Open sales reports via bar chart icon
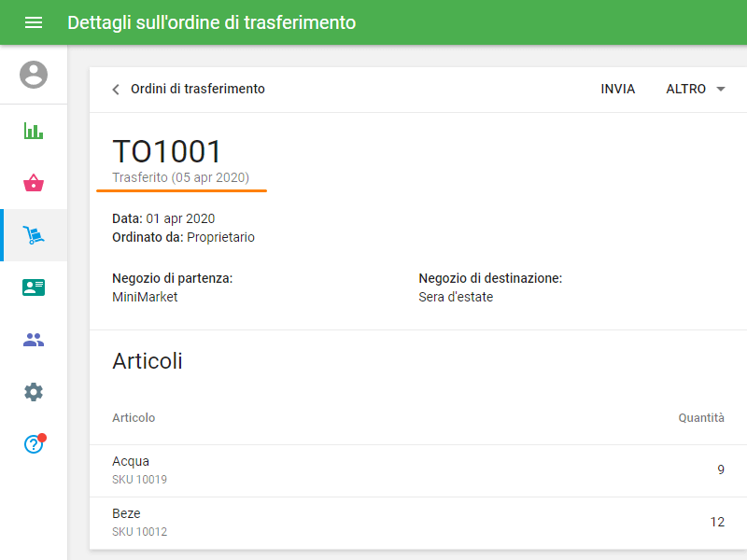Viewport: 747px width, 560px height. (x=34, y=131)
